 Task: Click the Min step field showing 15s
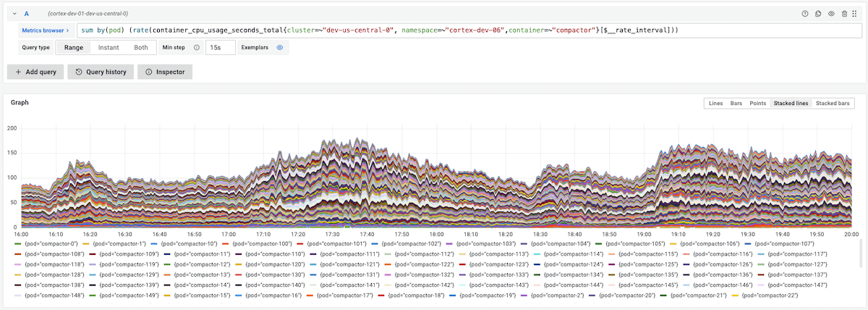pyautogui.click(x=221, y=47)
